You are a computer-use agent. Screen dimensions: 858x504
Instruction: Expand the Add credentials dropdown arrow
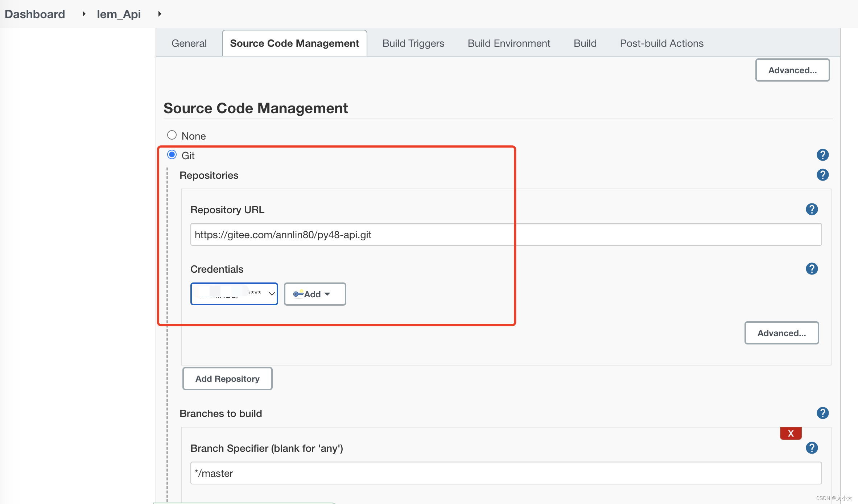[x=327, y=294]
